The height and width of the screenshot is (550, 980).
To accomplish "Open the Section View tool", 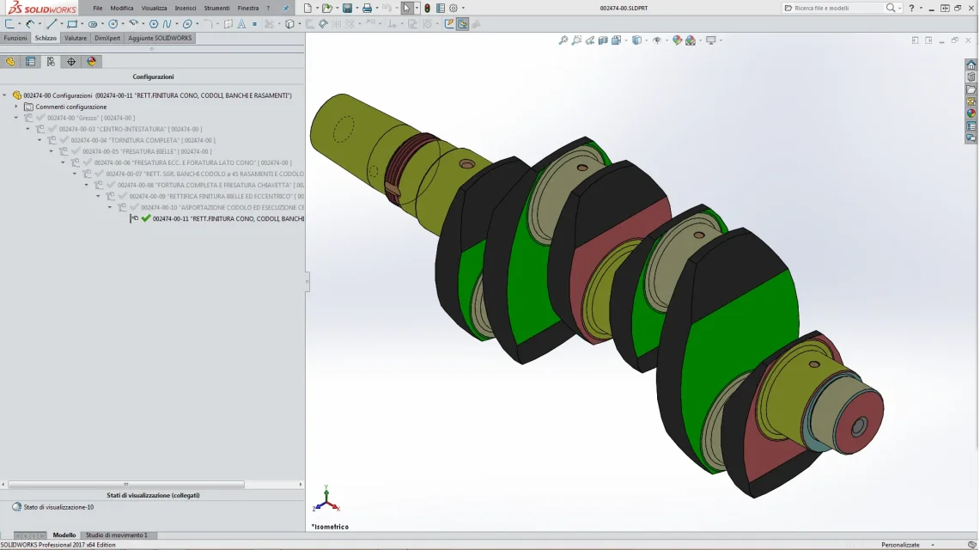I will [603, 40].
